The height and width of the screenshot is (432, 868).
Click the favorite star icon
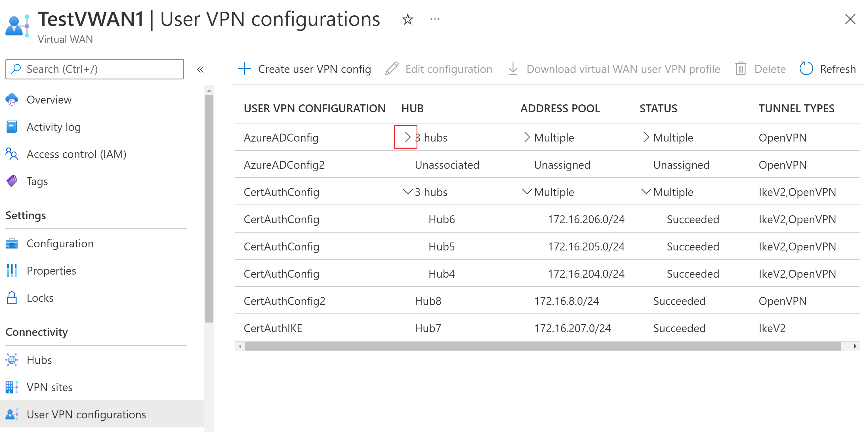(407, 19)
